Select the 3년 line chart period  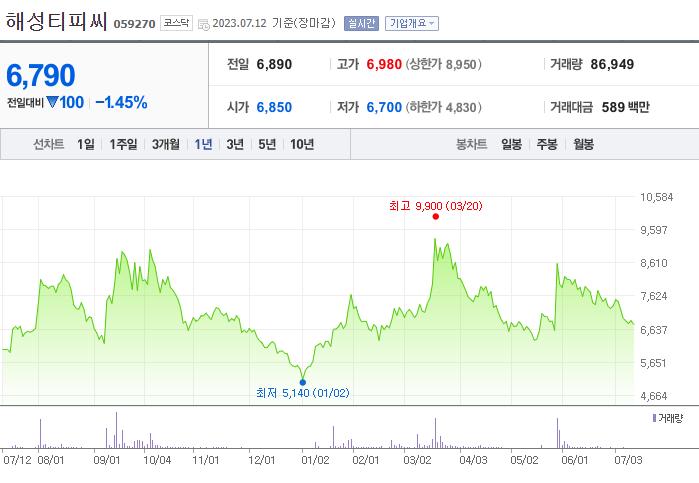point(235,144)
